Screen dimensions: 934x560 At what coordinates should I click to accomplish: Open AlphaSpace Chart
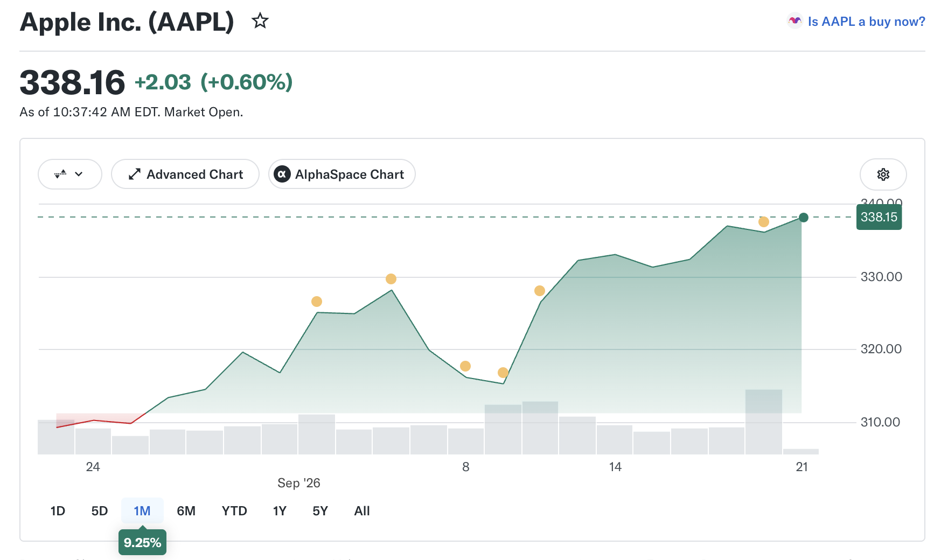pyautogui.click(x=341, y=174)
